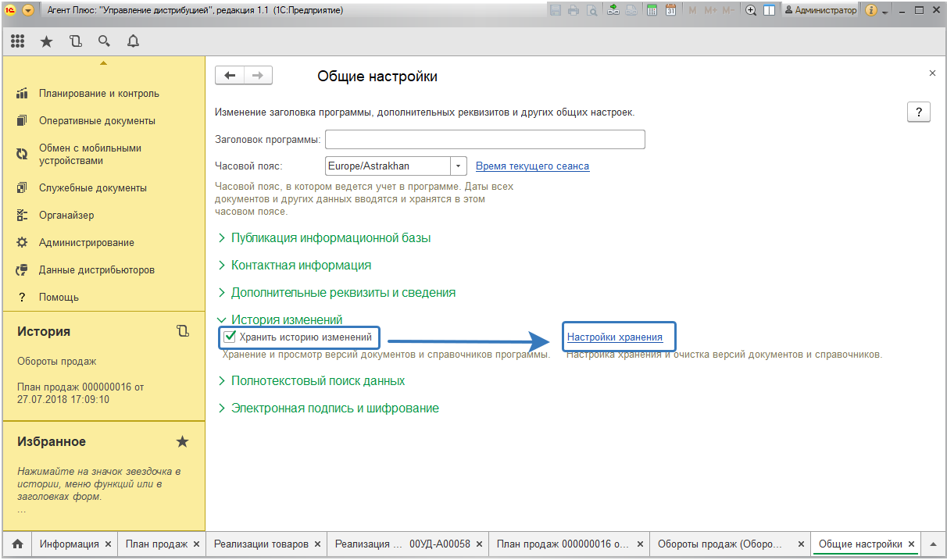
Task: Open the 1C main menu dropdown button
Action: (28, 10)
